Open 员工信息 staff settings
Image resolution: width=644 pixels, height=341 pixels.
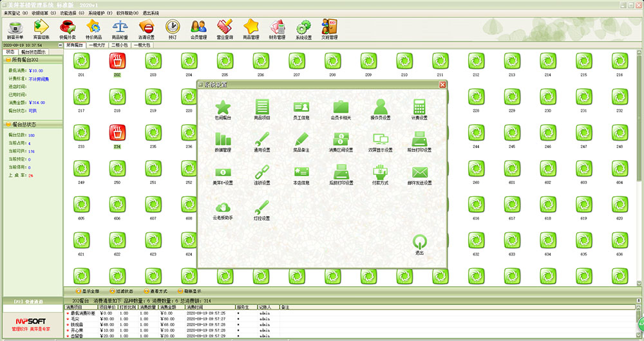[301, 107]
